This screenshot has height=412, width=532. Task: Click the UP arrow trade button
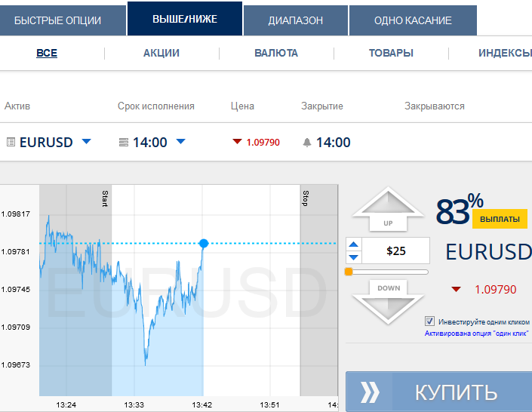388,211
